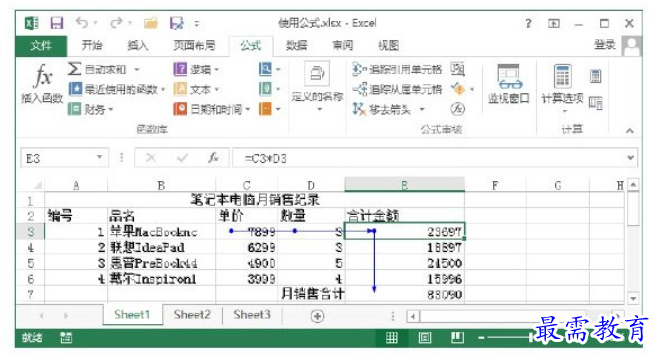The image size is (657, 360).
Task: Click the Calculate Now icon
Action: [595, 76]
